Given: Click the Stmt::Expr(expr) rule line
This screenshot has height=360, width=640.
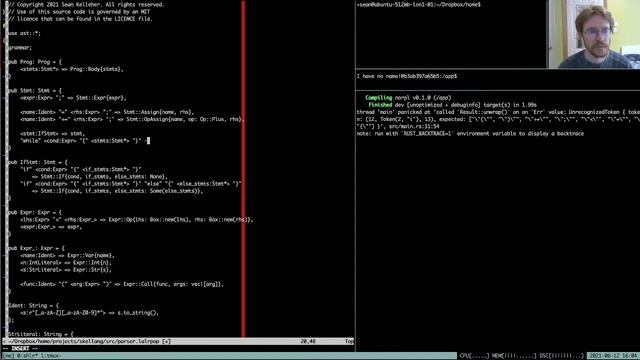Looking at the screenshot, I should click(x=73, y=98).
